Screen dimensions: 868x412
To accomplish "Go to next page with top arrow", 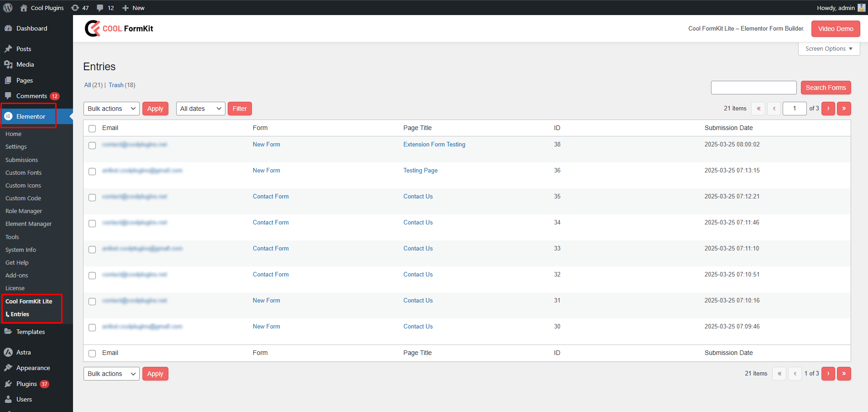I will click(x=828, y=109).
